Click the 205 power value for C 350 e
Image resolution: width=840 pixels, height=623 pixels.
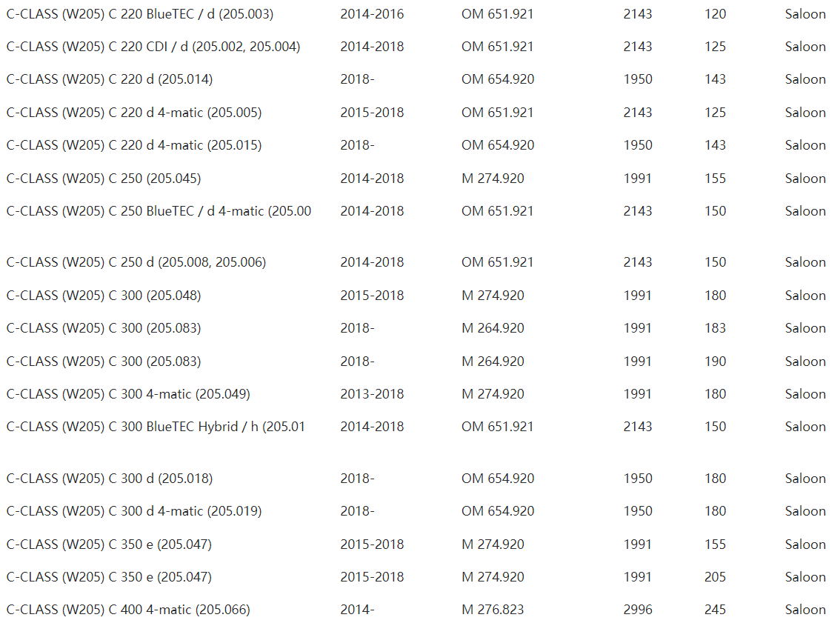[716, 577]
